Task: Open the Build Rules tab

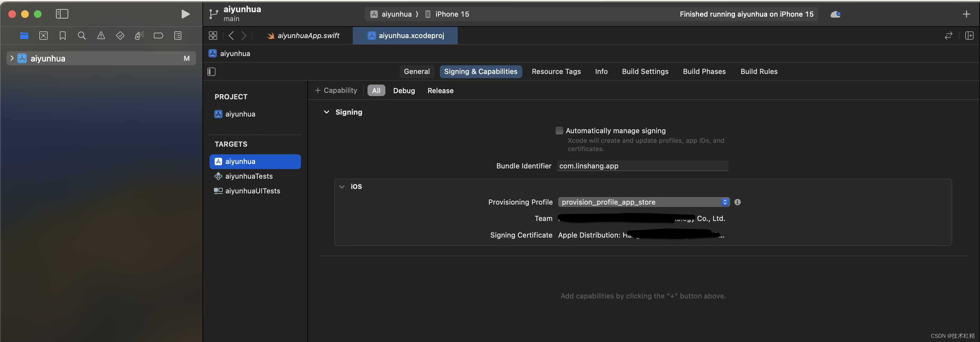Action: [x=759, y=72]
